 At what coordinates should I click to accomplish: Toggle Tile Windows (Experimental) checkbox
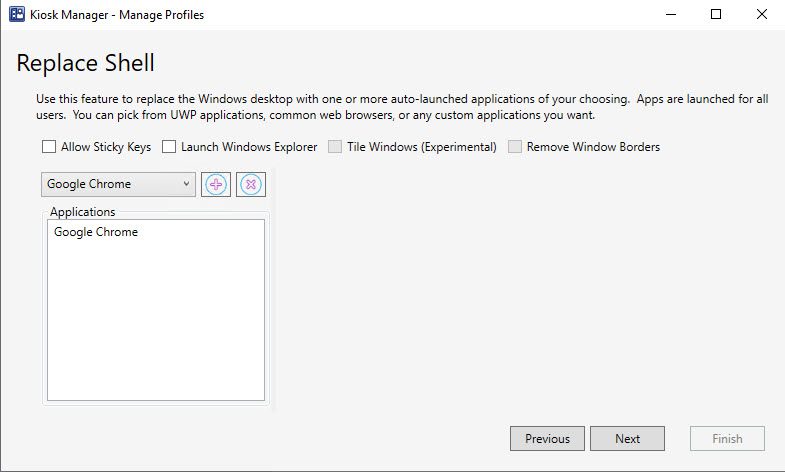335,147
